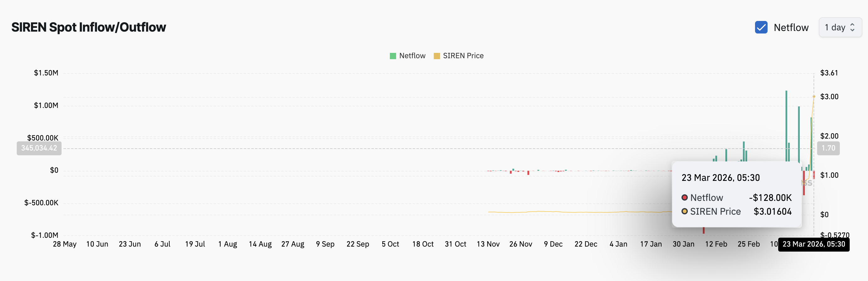Click the yellow SIREN Price dot in tooltip

[684, 211]
